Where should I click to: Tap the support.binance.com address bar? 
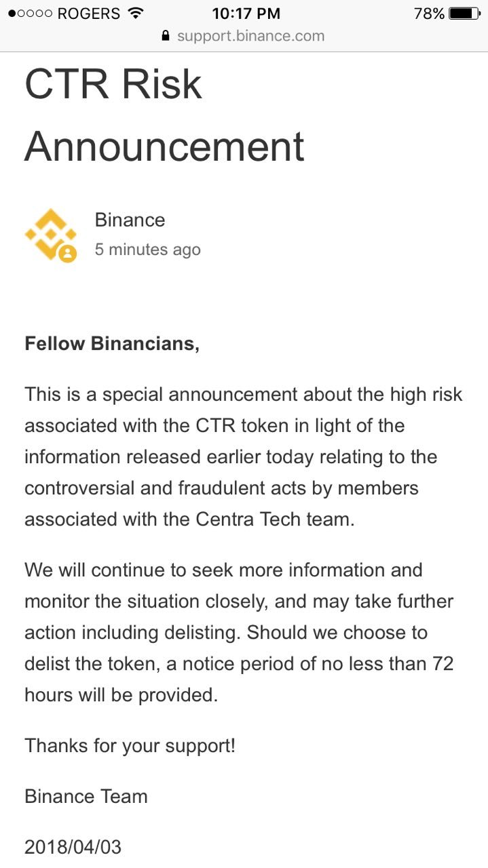pyautogui.click(x=244, y=36)
